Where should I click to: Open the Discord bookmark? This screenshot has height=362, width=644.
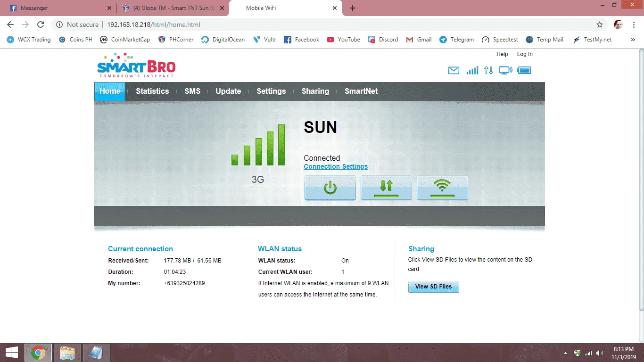click(x=383, y=40)
